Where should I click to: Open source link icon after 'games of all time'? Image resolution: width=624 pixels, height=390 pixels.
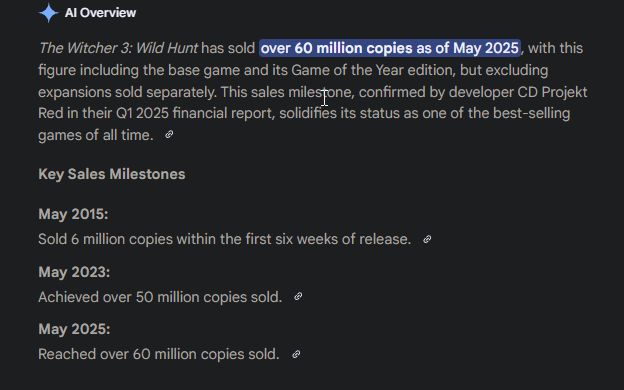[169, 135]
